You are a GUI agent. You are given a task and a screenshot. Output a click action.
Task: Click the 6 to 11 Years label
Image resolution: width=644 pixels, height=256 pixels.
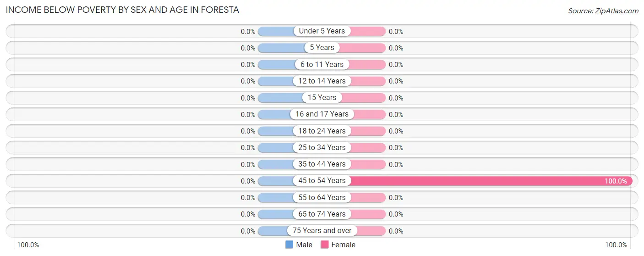tap(322, 64)
